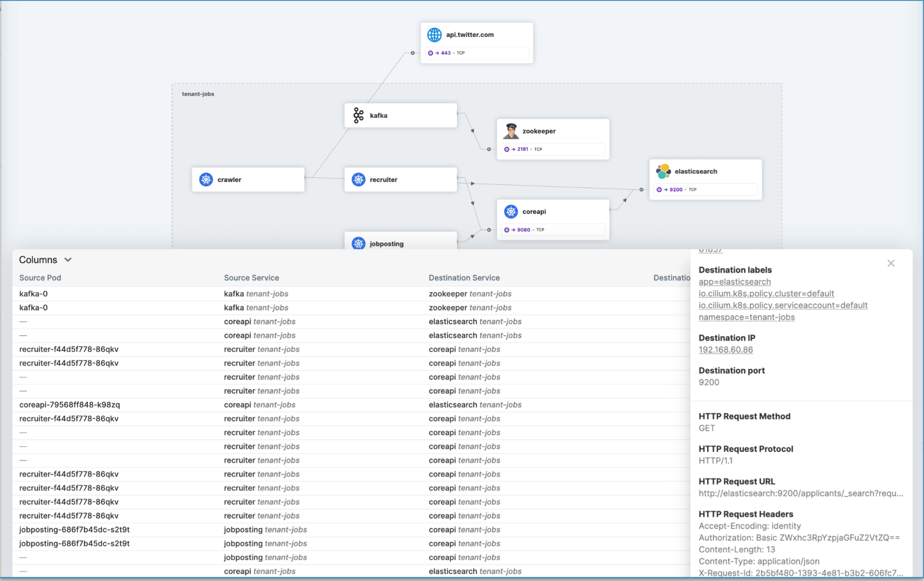Screen dimensions: 924x581
Task: Click the recruiter Kubernetes icon
Action: [x=358, y=180]
